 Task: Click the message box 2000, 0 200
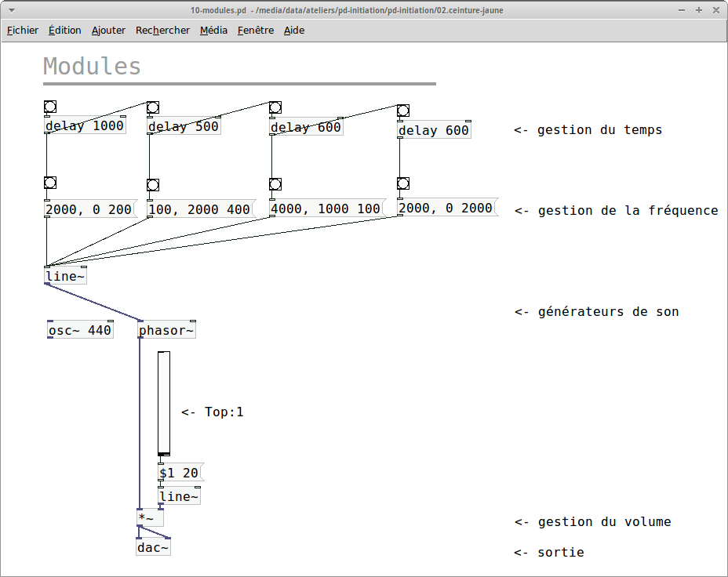[x=90, y=209]
